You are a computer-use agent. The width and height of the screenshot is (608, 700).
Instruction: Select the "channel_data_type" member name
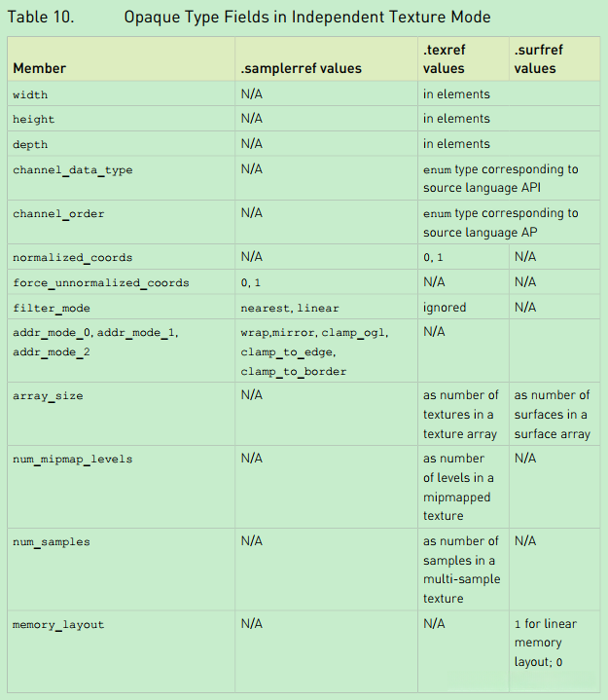click(73, 169)
